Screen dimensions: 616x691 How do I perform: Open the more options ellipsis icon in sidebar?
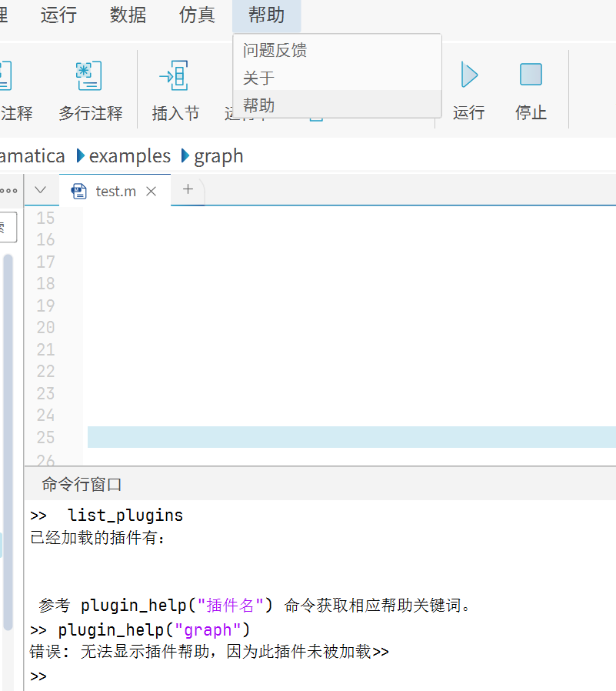pyautogui.click(x=8, y=190)
